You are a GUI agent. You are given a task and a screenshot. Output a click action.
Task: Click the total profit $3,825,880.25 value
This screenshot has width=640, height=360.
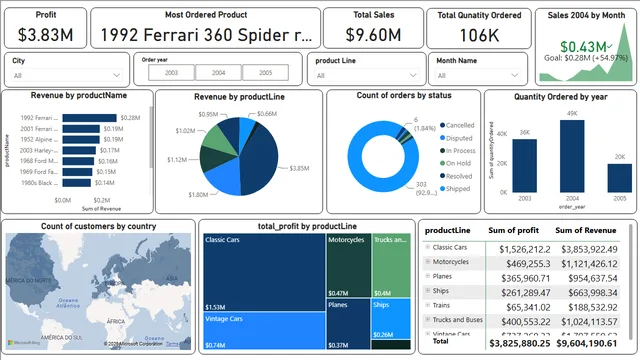tap(520, 343)
